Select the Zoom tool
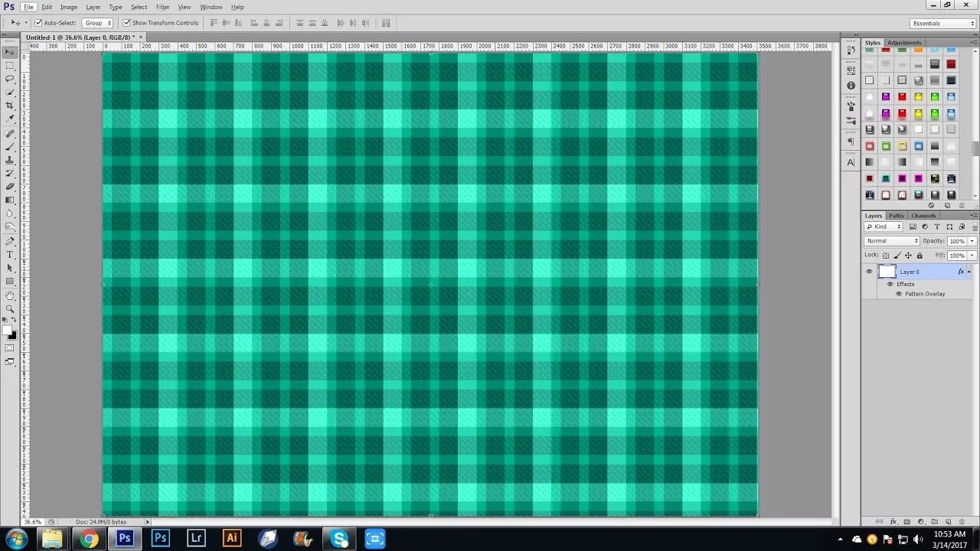This screenshot has height=551, width=980. pyautogui.click(x=10, y=308)
